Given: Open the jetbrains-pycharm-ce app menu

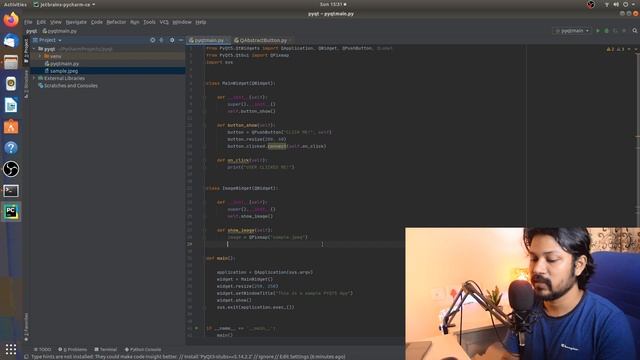Looking at the screenshot, I should (x=64, y=4).
